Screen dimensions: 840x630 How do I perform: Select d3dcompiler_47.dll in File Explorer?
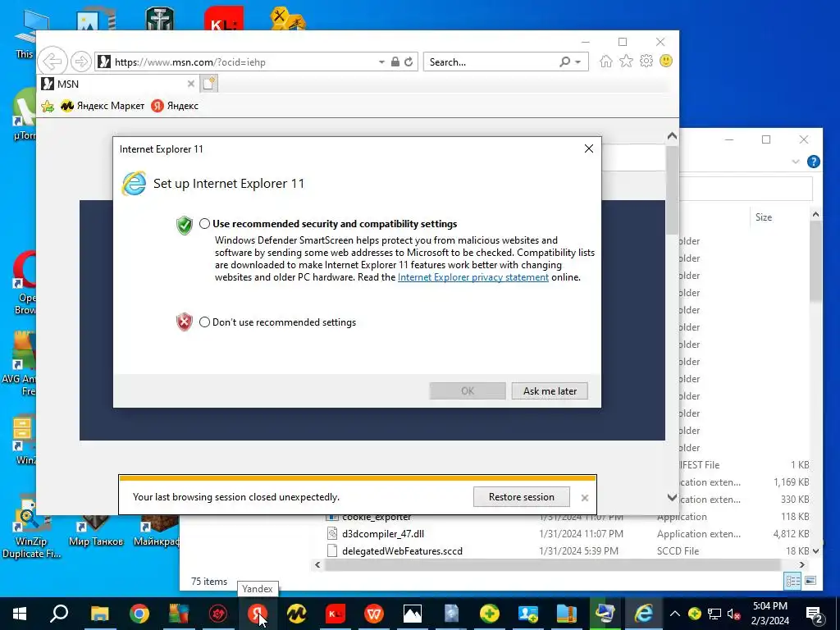(x=383, y=533)
